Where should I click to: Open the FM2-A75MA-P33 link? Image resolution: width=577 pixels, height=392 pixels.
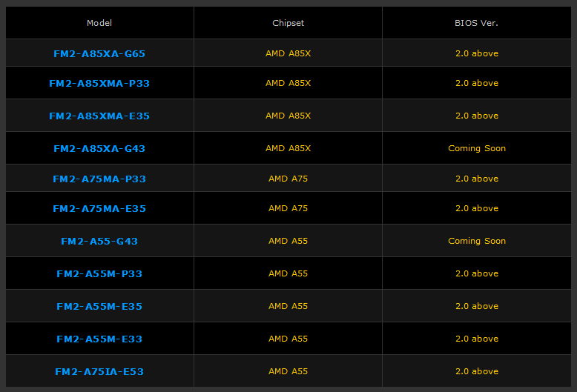point(99,179)
